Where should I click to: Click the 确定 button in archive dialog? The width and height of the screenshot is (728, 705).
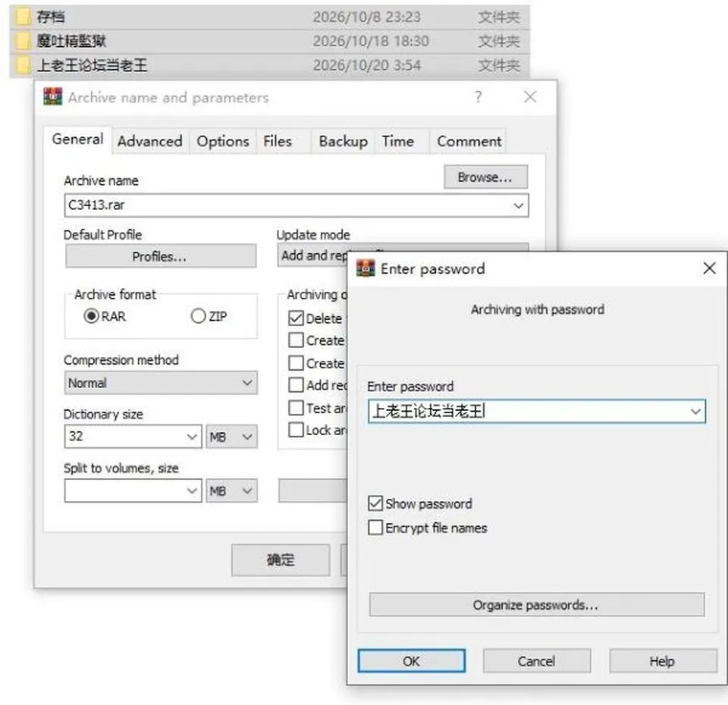pyautogui.click(x=281, y=559)
